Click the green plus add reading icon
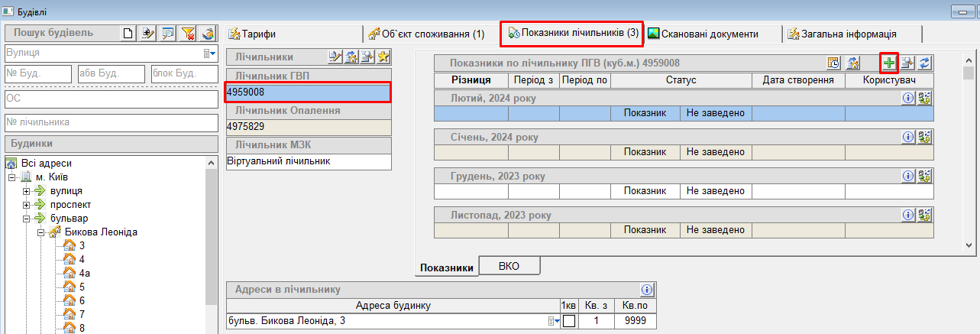 (889, 63)
